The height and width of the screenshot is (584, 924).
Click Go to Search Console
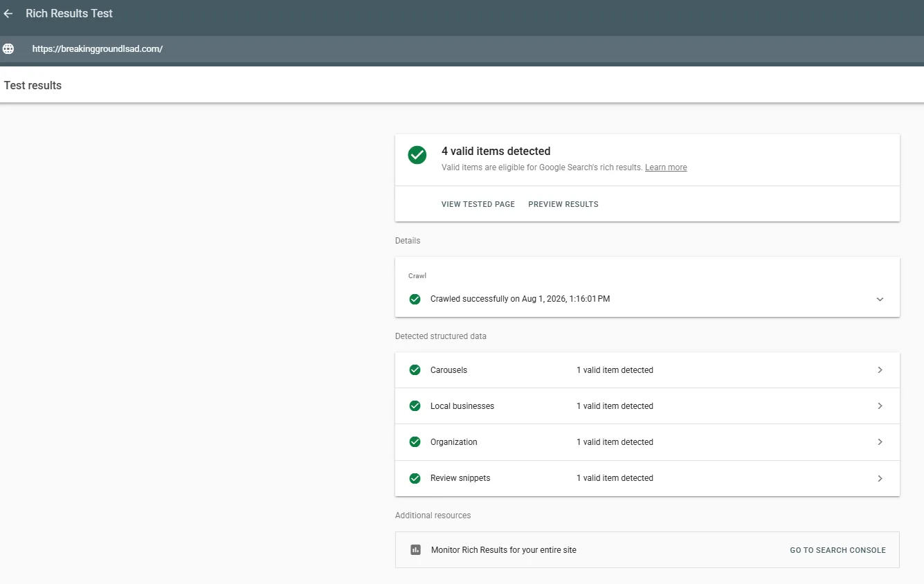pos(837,550)
